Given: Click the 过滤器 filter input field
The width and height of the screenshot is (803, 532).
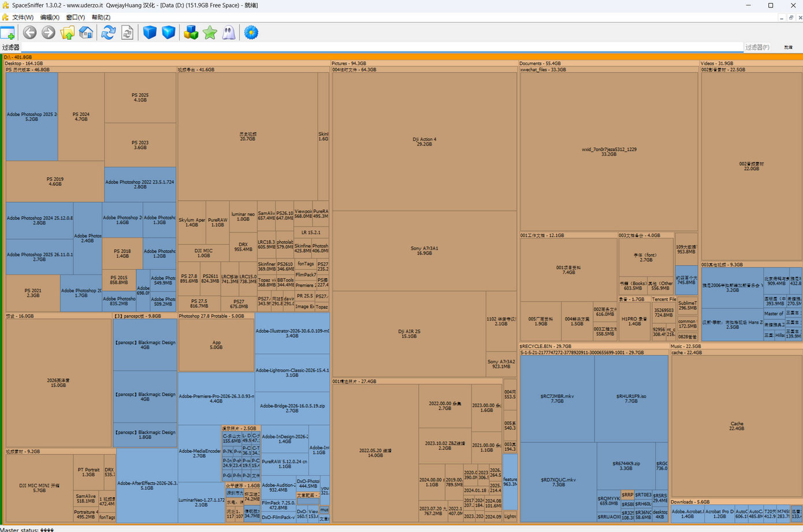Looking at the screenshot, I should point(382,47).
